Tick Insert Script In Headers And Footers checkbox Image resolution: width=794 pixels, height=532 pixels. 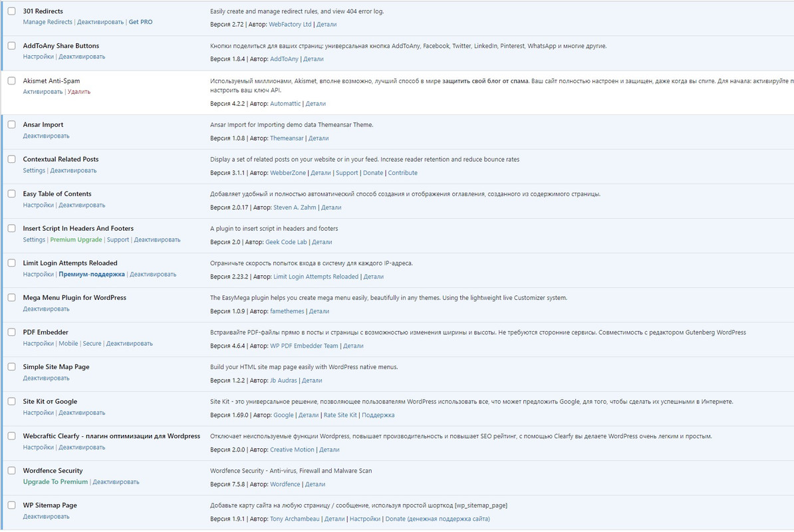[x=12, y=228]
